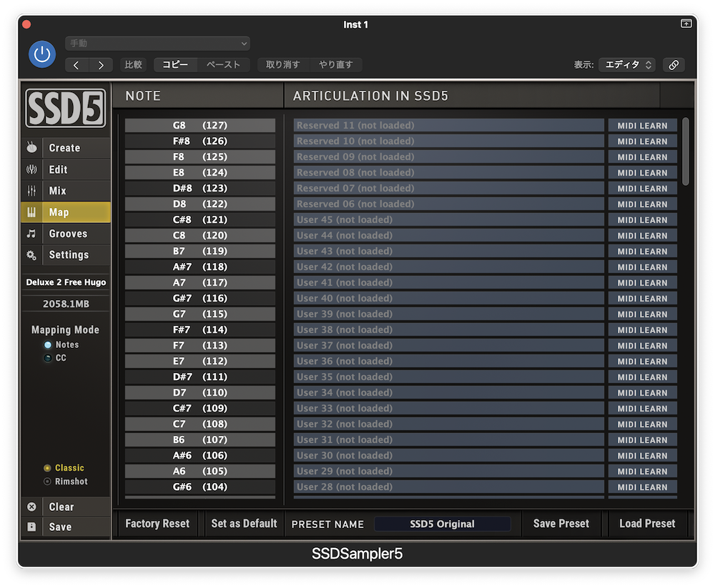Click the link chain icon button
The height and width of the screenshot is (588, 715).
coord(673,64)
